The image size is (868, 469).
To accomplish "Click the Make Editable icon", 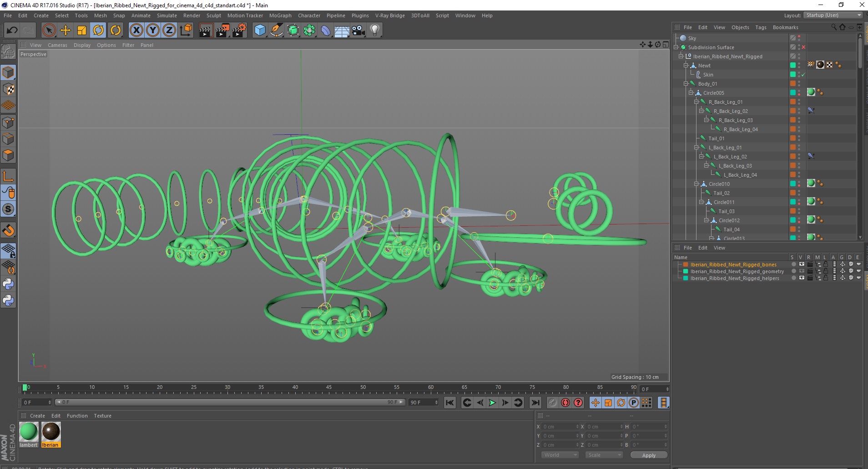I will pyautogui.click(x=8, y=52).
